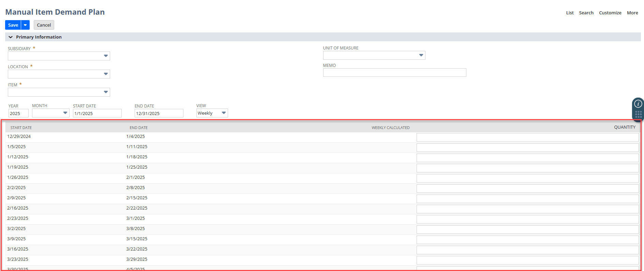This screenshot has height=271, width=644.
Task: Select the 2/8/2025 end date cell
Action: point(135,187)
